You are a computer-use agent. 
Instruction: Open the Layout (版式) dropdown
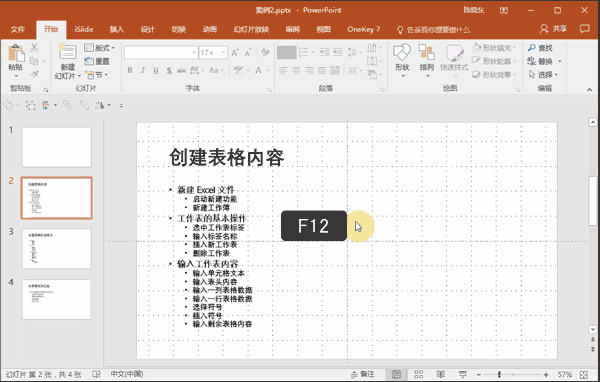[99, 48]
